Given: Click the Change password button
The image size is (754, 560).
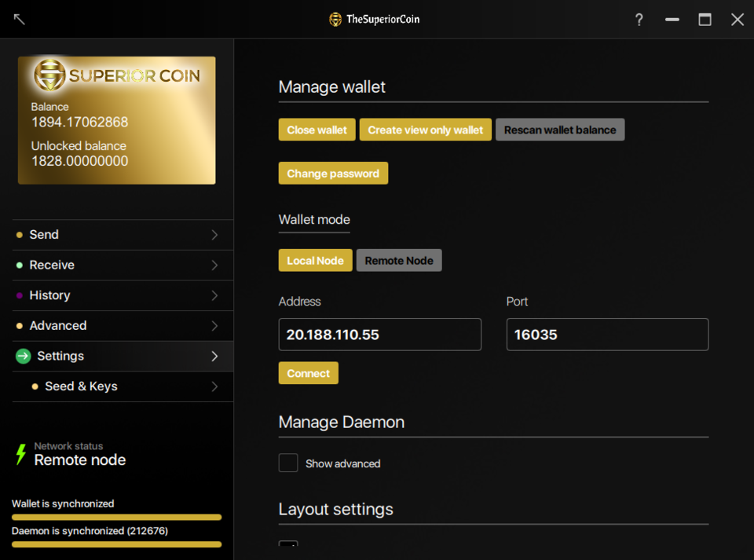Looking at the screenshot, I should [333, 174].
